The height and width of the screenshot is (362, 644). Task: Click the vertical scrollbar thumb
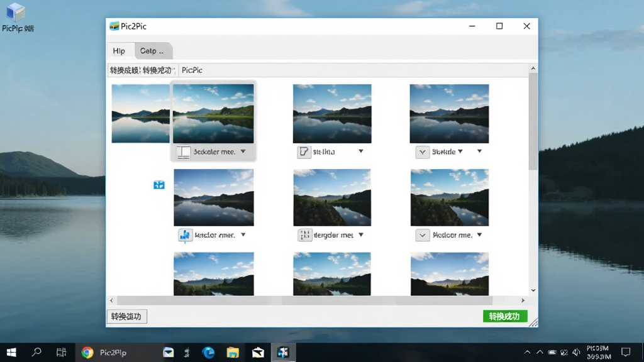coord(533,121)
